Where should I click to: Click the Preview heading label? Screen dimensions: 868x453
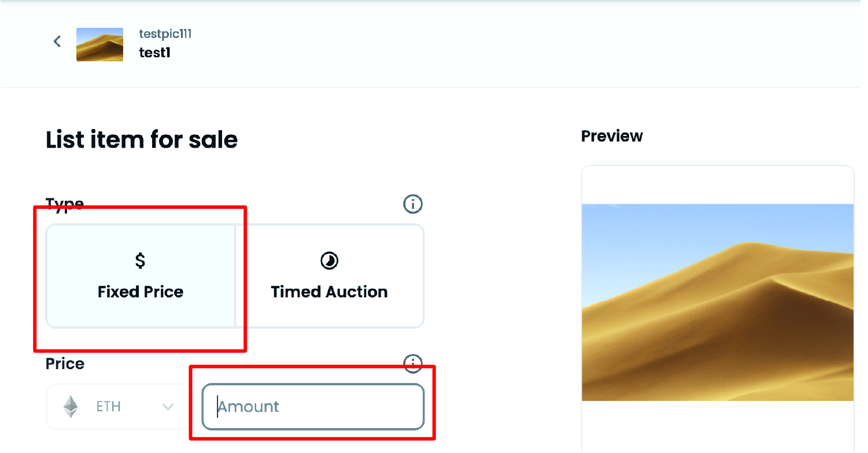pyautogui.click(x=612, y=136)
